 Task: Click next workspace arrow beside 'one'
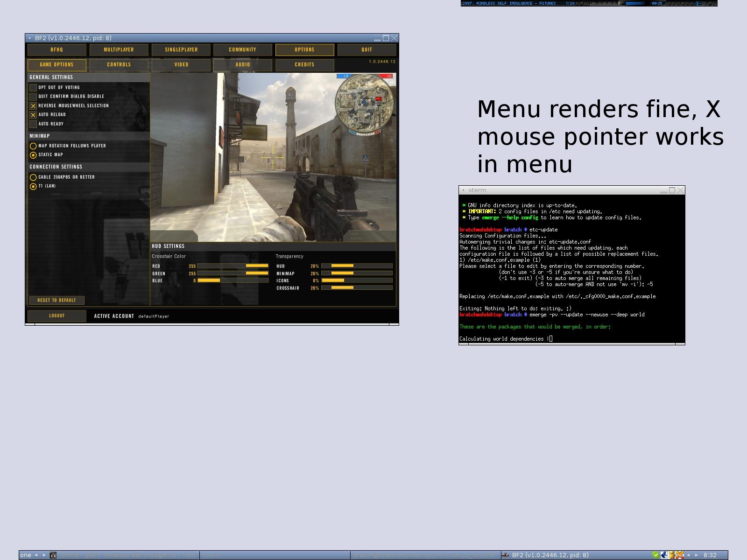coord(44,555)
